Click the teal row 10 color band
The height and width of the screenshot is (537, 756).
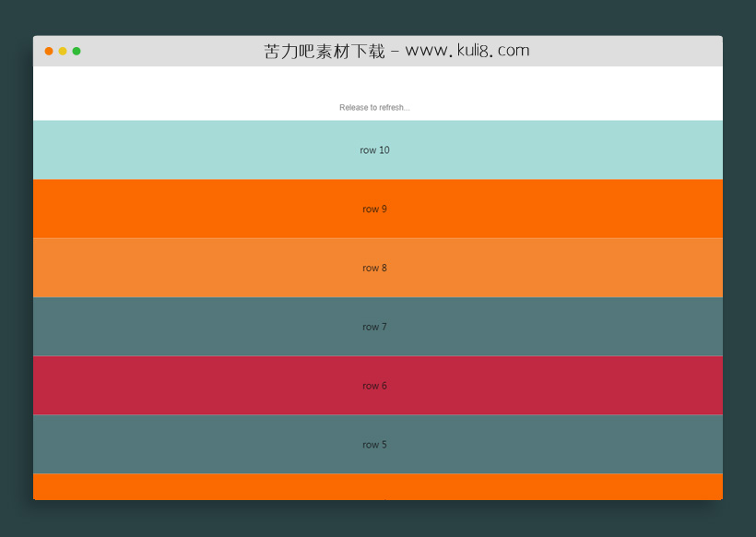coord(184,149)
